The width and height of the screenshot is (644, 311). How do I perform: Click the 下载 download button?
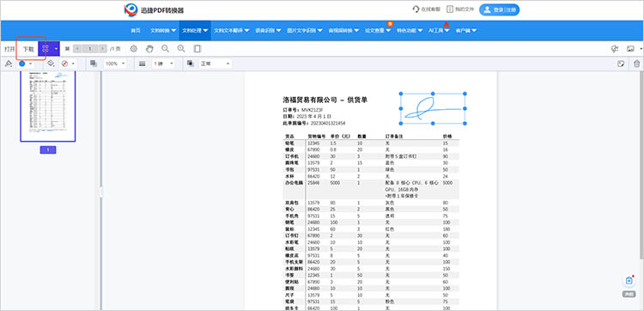28,49
